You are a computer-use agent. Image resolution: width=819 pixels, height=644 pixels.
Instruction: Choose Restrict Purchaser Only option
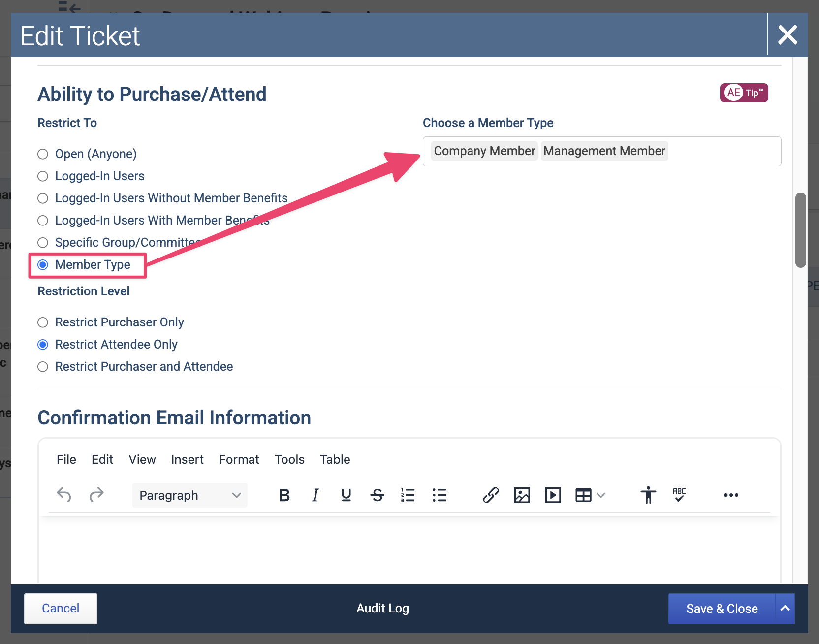[43, 322]
